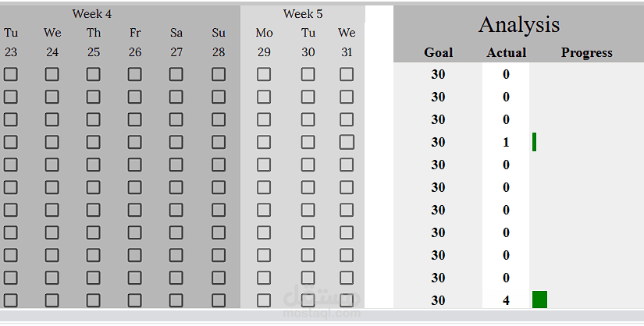Select the Week 5 header
The height and width of the screenshot is (326, 644).
coord(303,14)
